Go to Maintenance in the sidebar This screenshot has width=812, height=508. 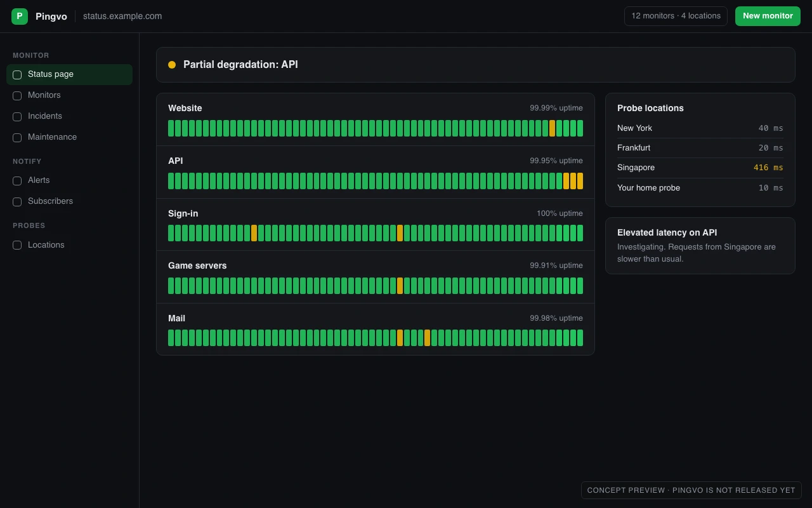[x=69, y=137]
